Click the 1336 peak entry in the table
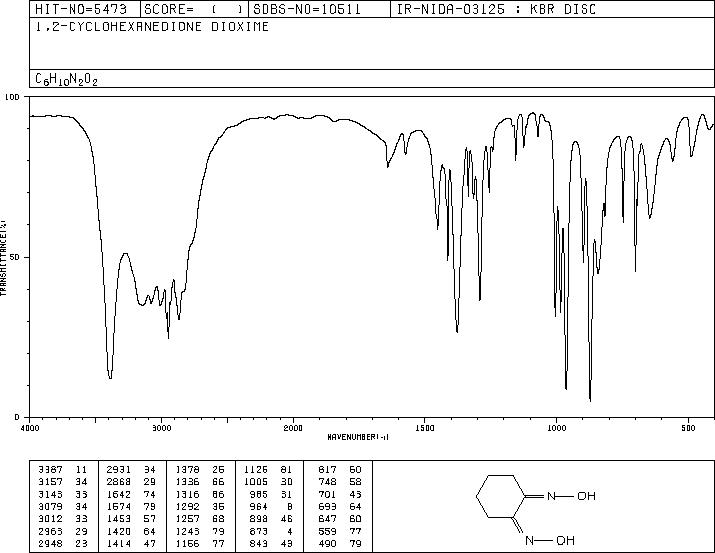715x553 pixels. pos(200,481)
